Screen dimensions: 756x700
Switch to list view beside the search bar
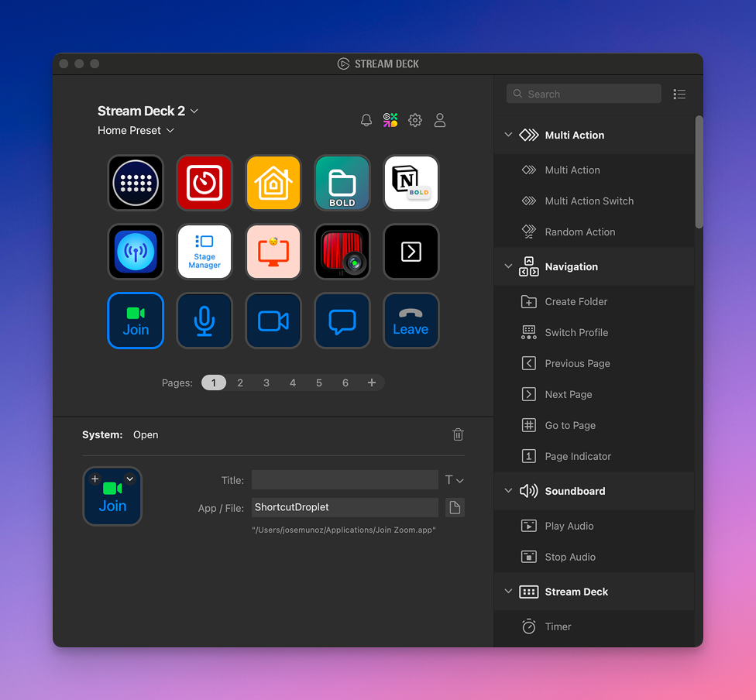click(x=679, y=94)
